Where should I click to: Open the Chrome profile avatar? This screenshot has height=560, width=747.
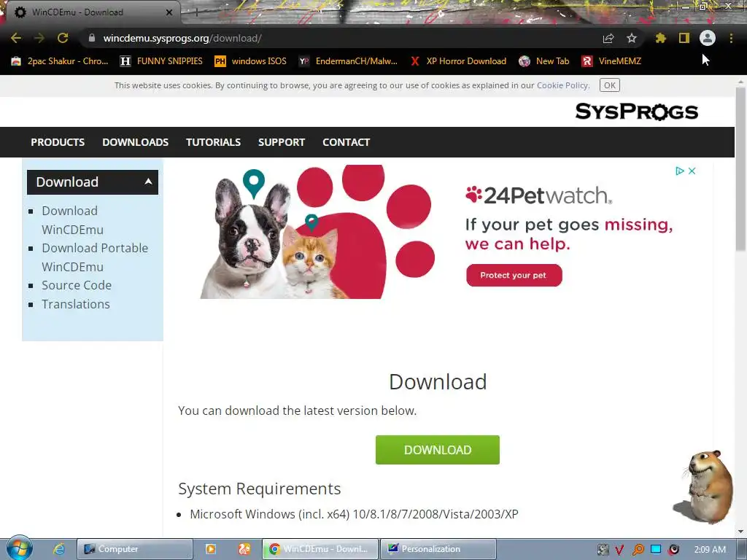[708, 38]
